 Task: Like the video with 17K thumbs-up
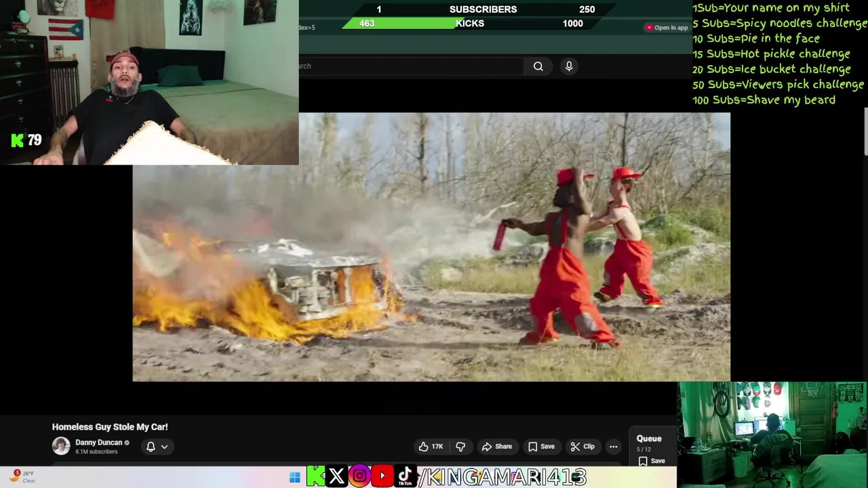tap(431, 447)
